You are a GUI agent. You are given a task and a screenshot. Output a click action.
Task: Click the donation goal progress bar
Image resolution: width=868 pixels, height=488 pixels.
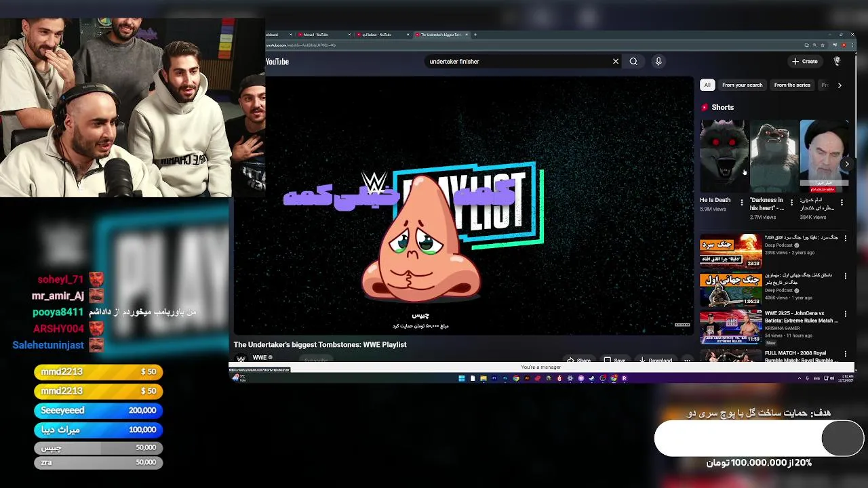pos(759,439)
